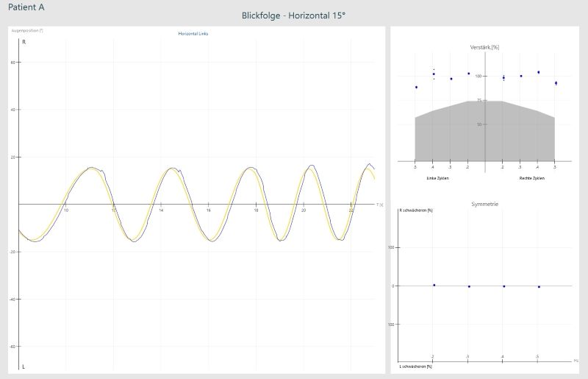Click the R label atop eye position axis
The width and height of the screenshot is (588, 379).
24,42
